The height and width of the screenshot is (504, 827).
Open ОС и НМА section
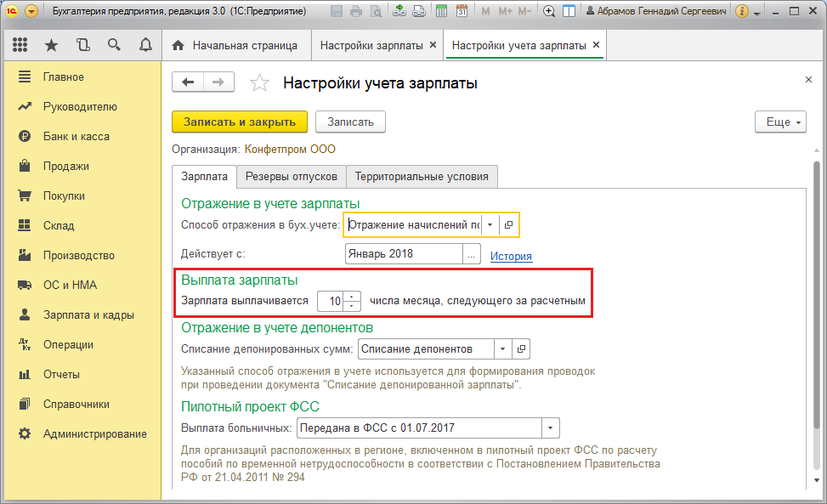82,286
